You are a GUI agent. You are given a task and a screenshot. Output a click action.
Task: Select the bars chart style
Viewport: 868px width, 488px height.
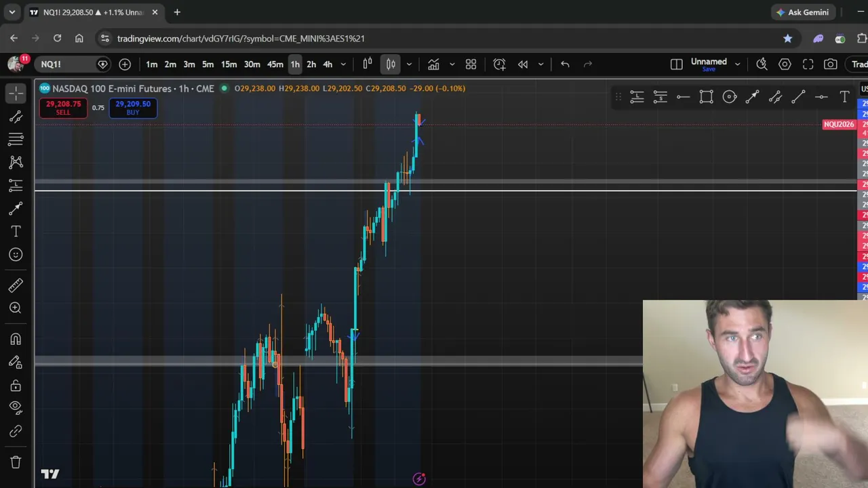point(368,64)
